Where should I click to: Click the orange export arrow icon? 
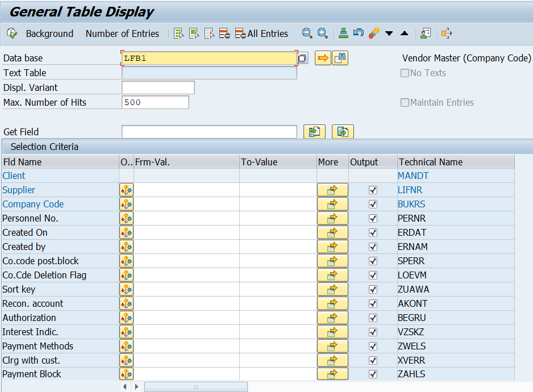[x=447, y=34]
